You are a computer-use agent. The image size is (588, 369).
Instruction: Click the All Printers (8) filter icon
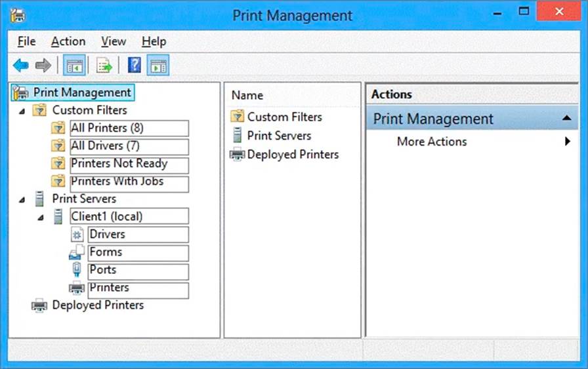pyautogui.click(x=58, y=128)
